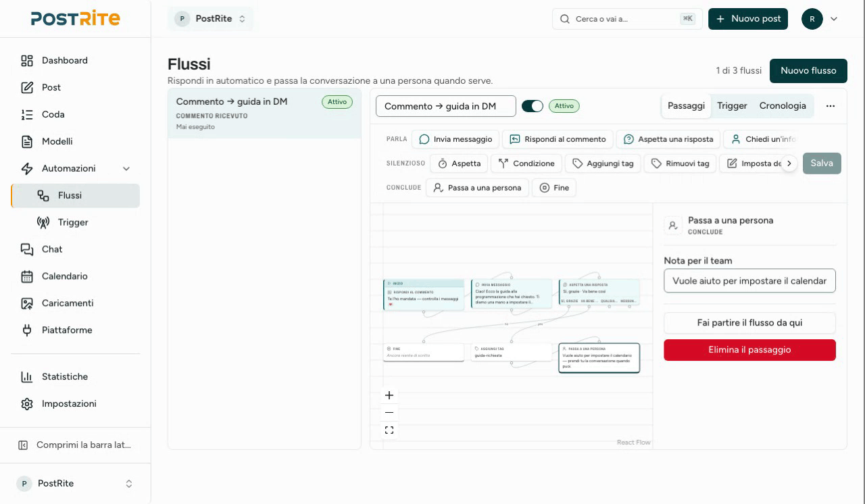Open the Chat section
865x504 pixels.
pyautogui.click(x=75, y=249)
